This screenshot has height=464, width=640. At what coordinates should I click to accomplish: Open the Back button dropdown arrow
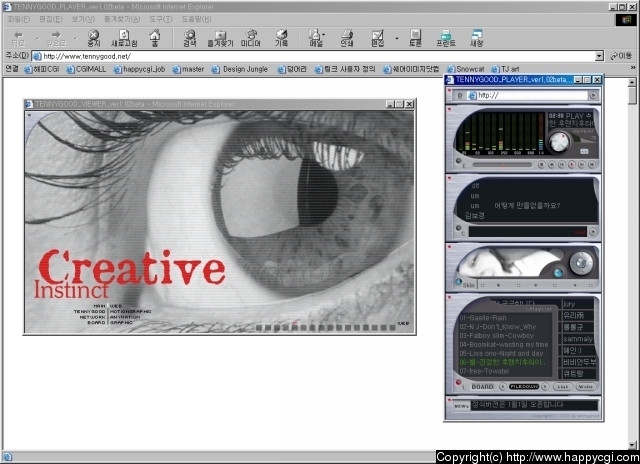click(37, 39)
